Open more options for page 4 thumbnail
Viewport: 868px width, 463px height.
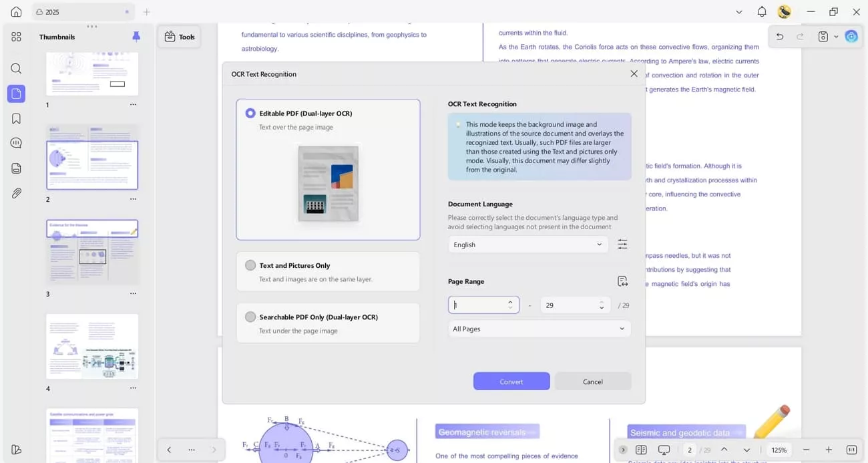pyautogui.click(x=133, y=388)
